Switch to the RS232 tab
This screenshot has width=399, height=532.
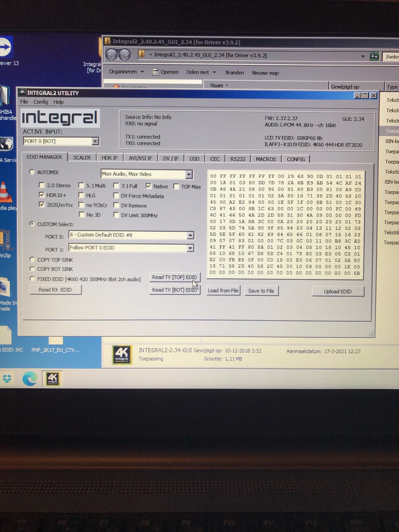coord(238,159)
